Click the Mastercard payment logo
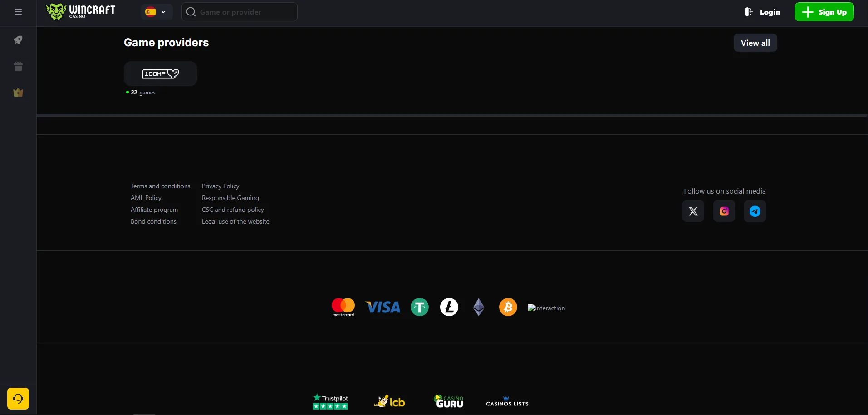The height and width of the screenshot is (415, 868). 343,307
